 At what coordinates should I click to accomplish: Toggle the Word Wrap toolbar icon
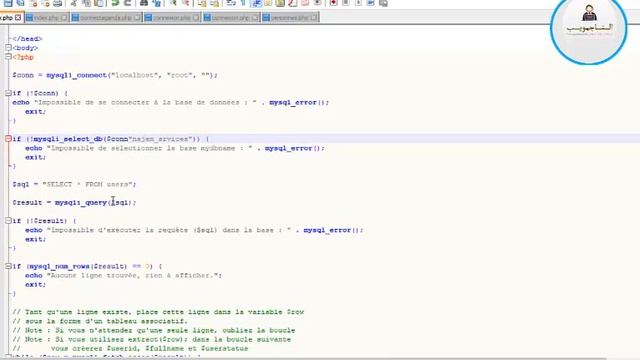coord(231,3)
